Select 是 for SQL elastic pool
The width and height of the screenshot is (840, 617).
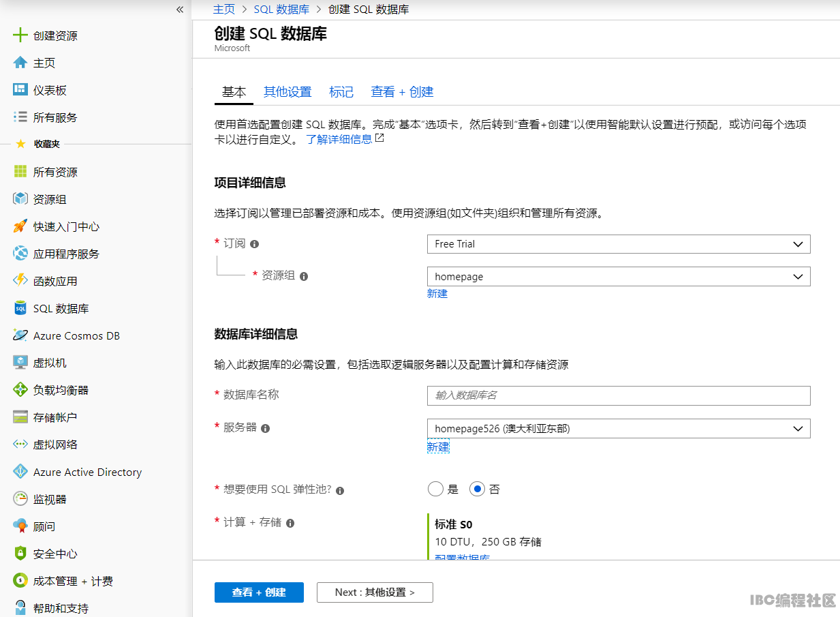tap(435, 489)
